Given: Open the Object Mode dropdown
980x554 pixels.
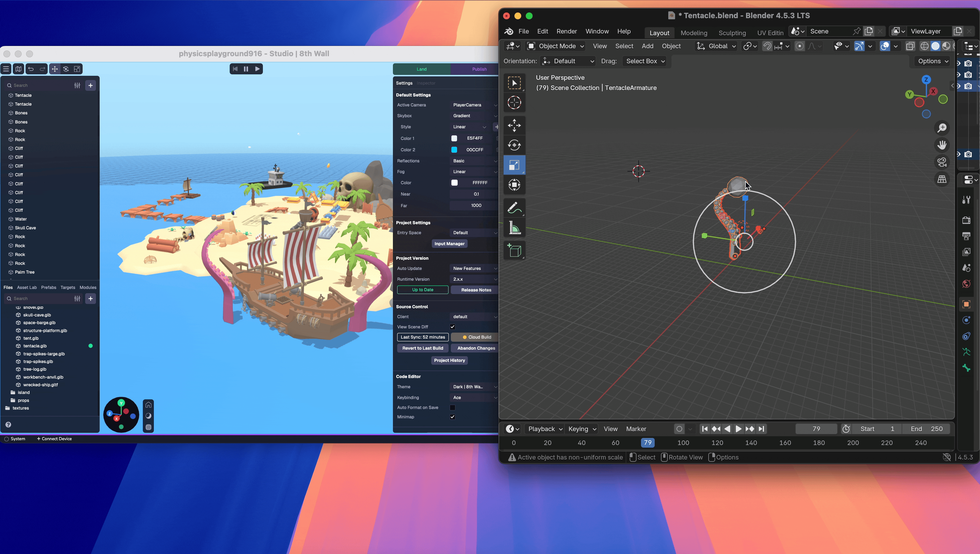Looking at the screenshot, I should pyautogui.click(x=555, y=46).
